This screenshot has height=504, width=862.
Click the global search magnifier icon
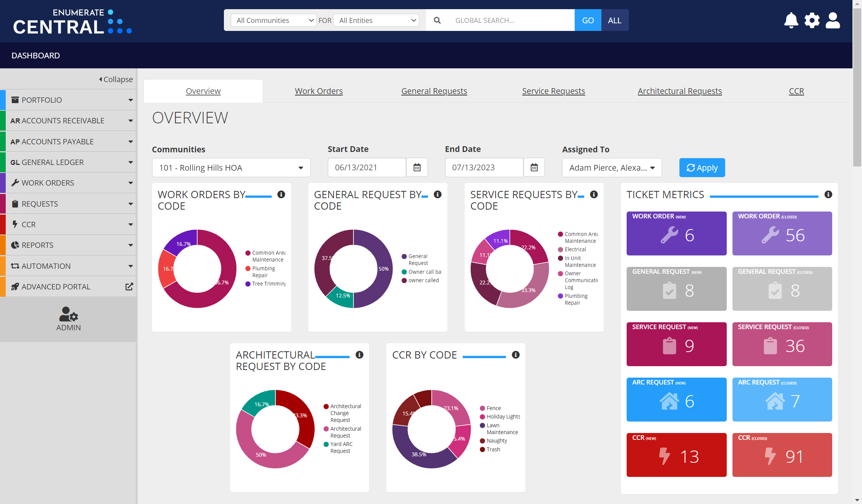point(437,21)
